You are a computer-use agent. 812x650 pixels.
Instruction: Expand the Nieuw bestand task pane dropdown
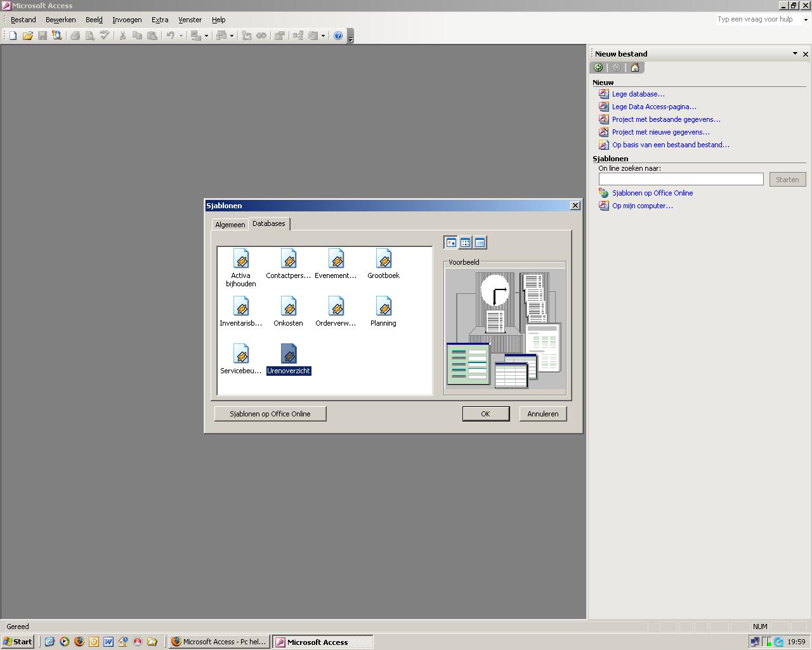click(x=795, y=54)
